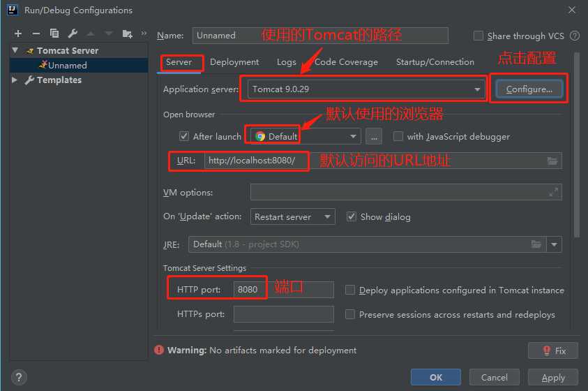Click the Fix button
This screenshot has height=391, width=588.
pyautogui.click(x=553, y=351)
